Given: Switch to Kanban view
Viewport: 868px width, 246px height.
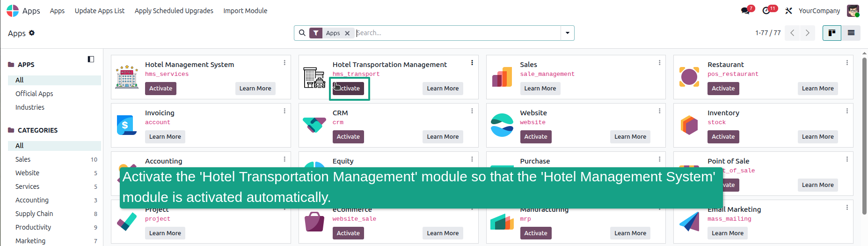Looking at the screenshot, I should tap(832, 33).
